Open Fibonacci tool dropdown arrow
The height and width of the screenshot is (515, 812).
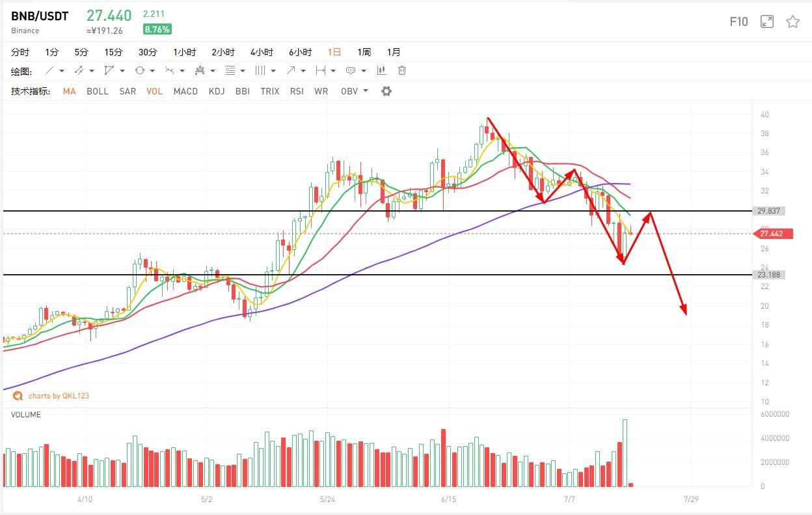coord(243,71)
